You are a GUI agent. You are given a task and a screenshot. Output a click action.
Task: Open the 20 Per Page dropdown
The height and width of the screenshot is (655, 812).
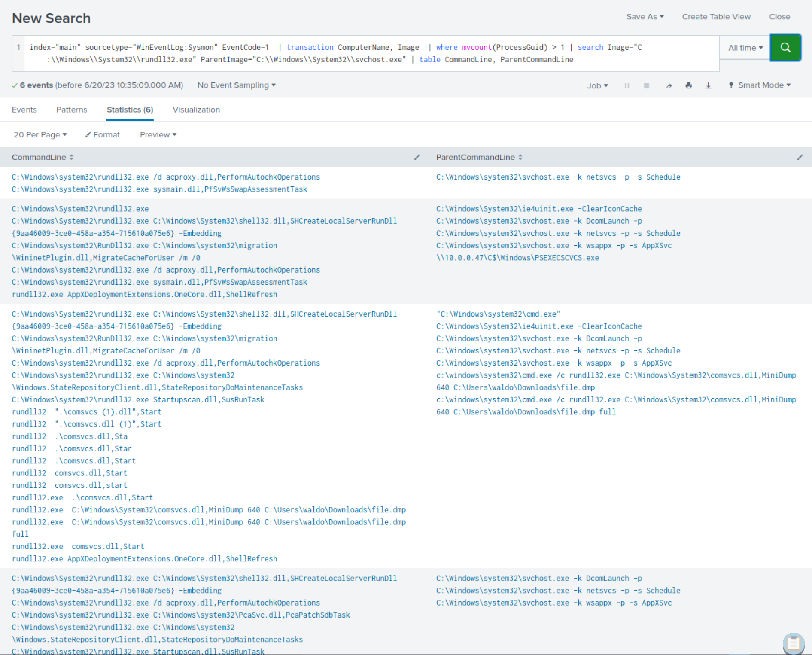pyautogui.click(x=40, y=135)
